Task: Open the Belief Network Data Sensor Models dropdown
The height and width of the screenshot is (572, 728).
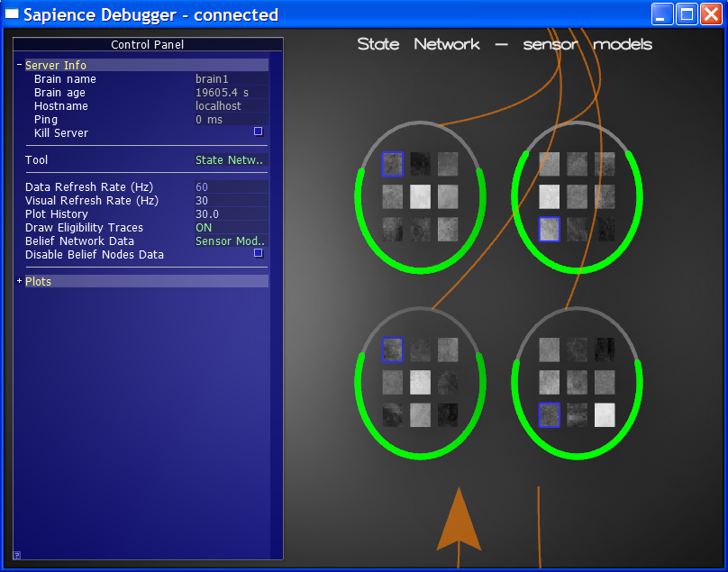Action: 231,241
